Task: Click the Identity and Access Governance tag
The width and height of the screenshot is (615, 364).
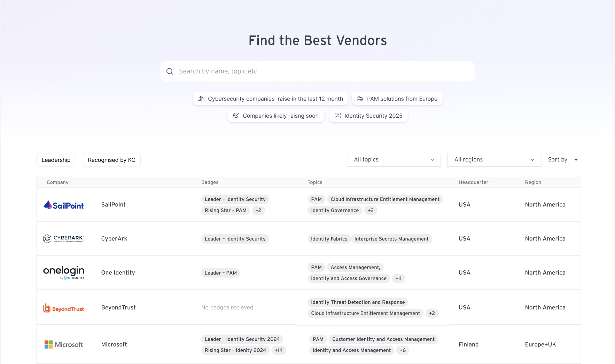Action: (349, 279)
